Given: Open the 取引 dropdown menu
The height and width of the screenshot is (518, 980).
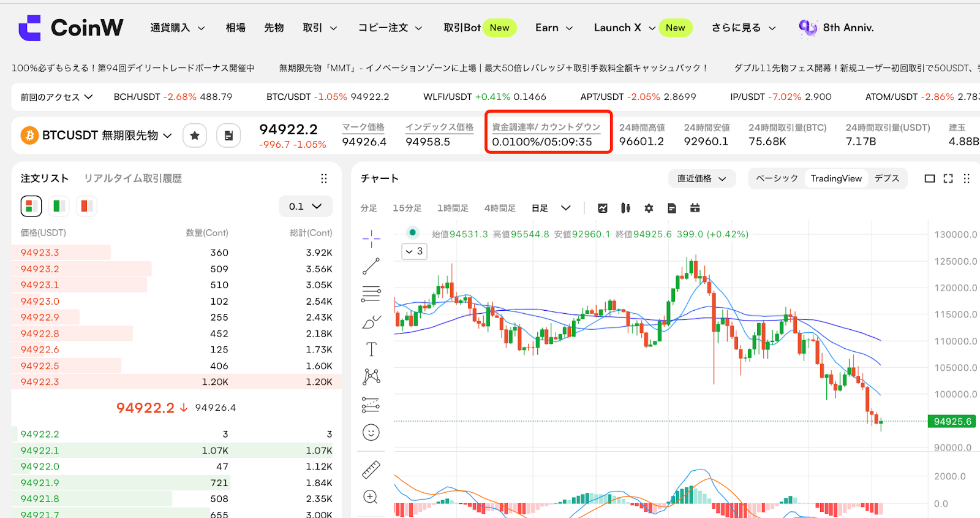Looking at the screenshot, I should click(320, 28).
